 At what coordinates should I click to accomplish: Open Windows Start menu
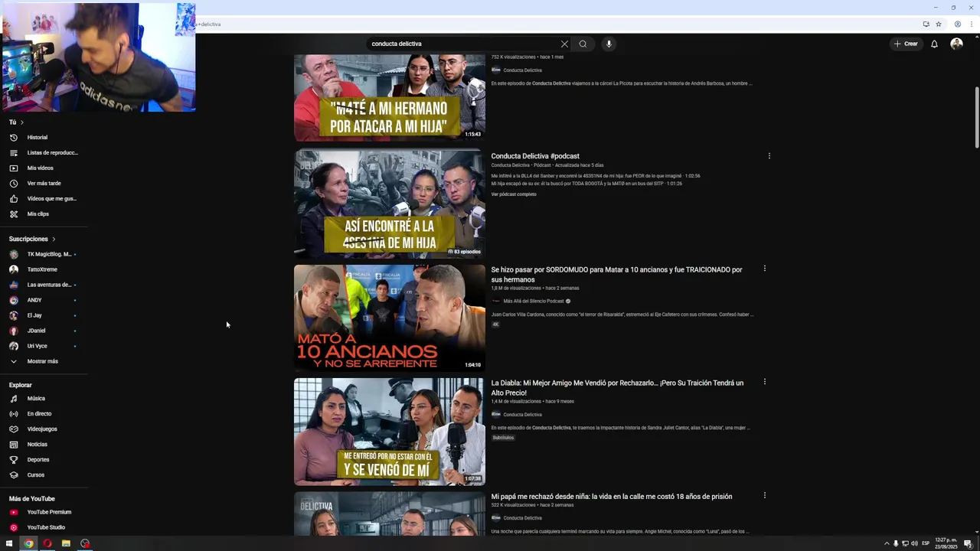click(9, 543)
